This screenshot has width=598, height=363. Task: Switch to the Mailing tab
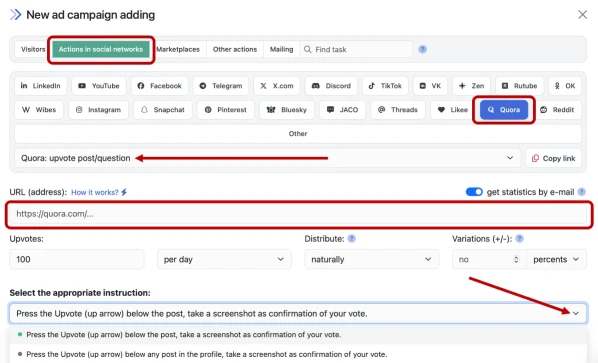pos(281,49)
